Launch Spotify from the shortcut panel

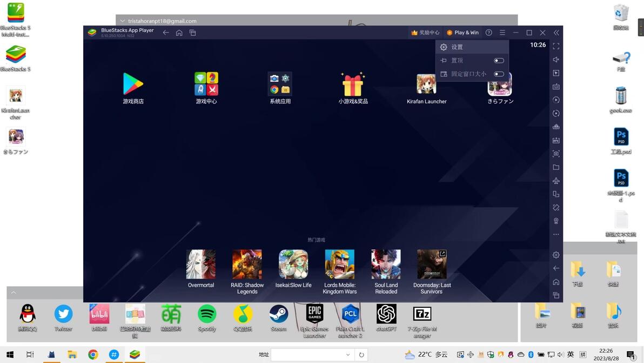point(207,318)
